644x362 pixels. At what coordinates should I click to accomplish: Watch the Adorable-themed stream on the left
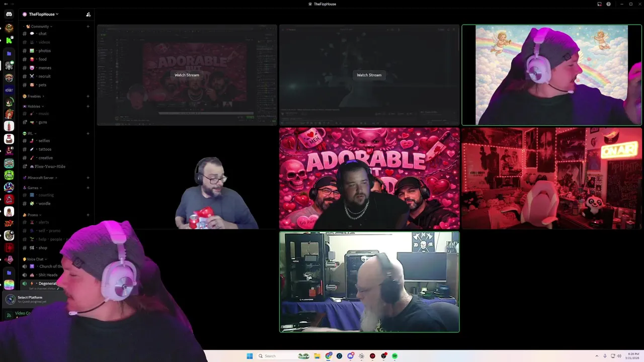point(187,75)
